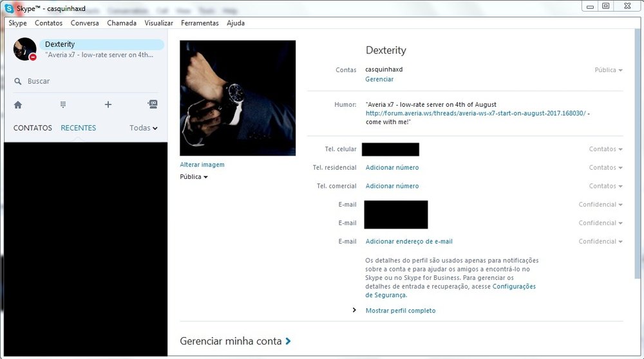Open sidebar avatar thumbnail
This screenshot has width=644, height=359.
(24, 49)
